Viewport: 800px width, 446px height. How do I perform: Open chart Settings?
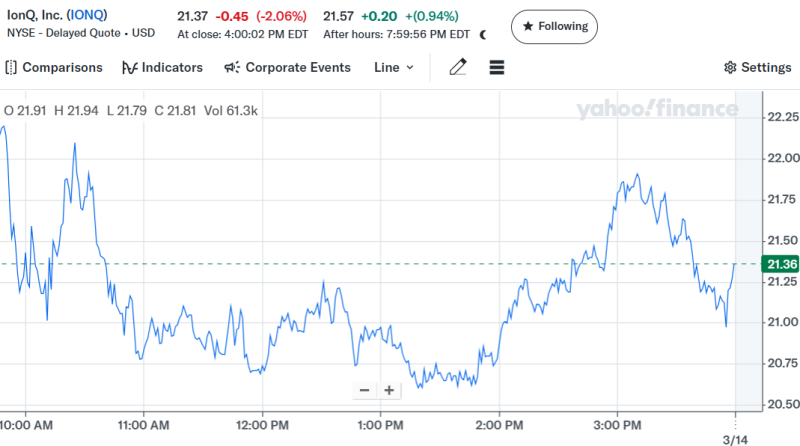[x=758, y=67]
